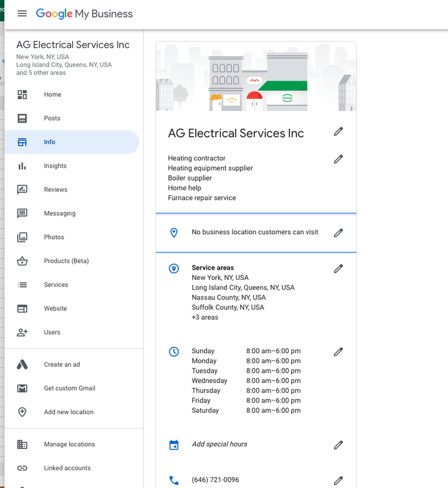
Task: Click the Heating contractor category
Action: [197, 158]
